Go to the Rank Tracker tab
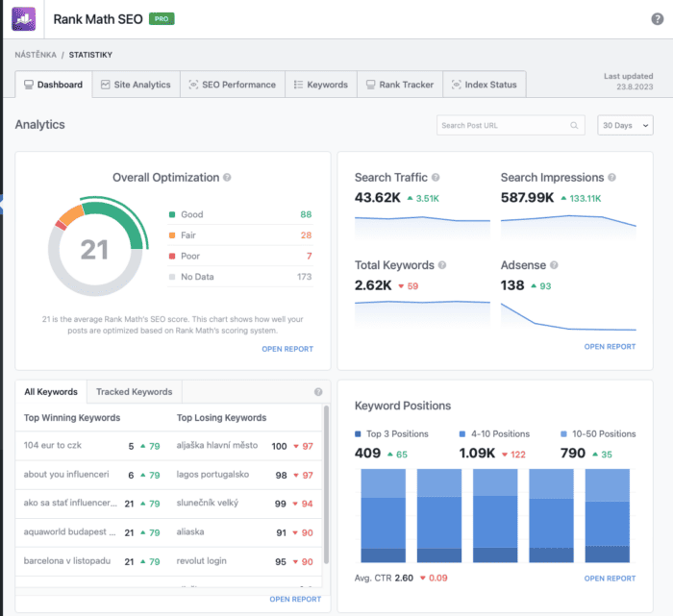The width and height of the screenshot is (673, 616). tap(399, 85)
